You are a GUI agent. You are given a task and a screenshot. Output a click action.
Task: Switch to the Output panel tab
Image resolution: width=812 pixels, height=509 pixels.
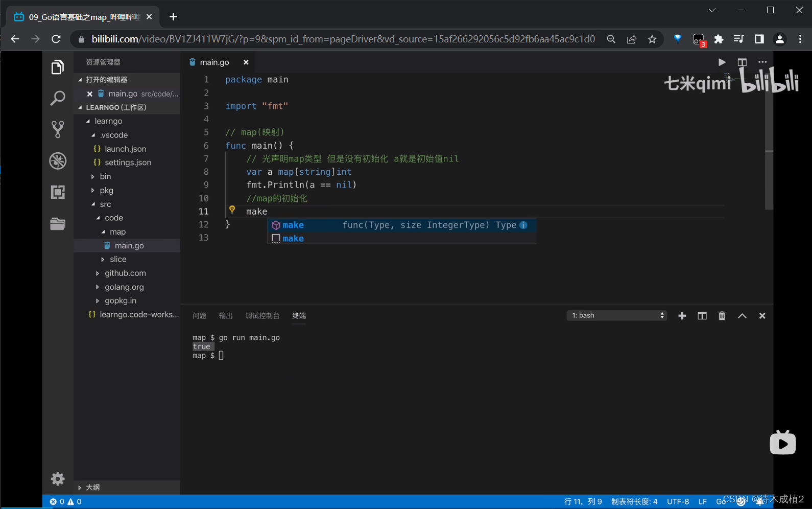click(226, 316)
